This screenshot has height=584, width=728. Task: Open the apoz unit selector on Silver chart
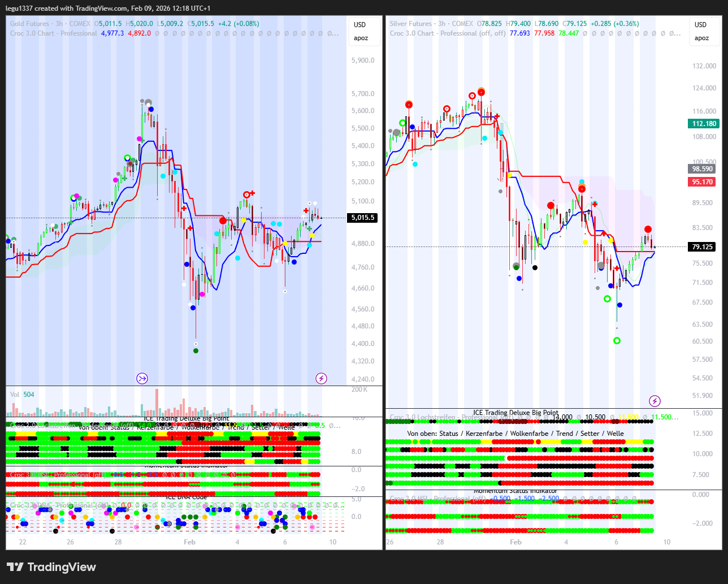pos(701,38)
